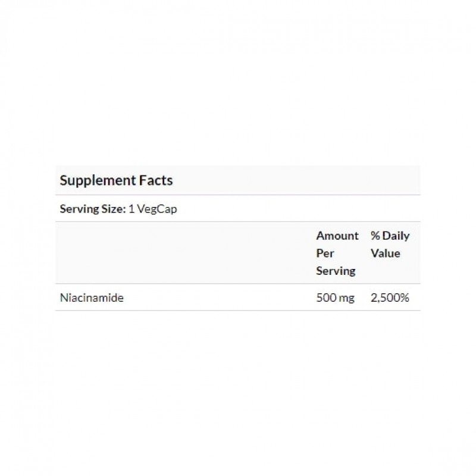This screenshot has height=476, width=476.
Task: Click the word Amount in the header
Action: click(337, 236)
